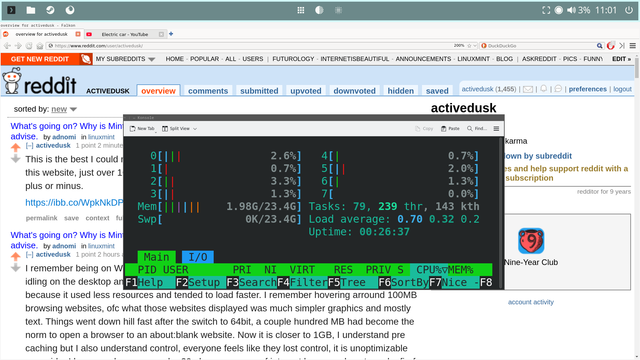Screen dimensions: 640x360
Task: Downvote the '1 point 2 minutes' comment
Action: pyautogui.click(x=16, y=159)
